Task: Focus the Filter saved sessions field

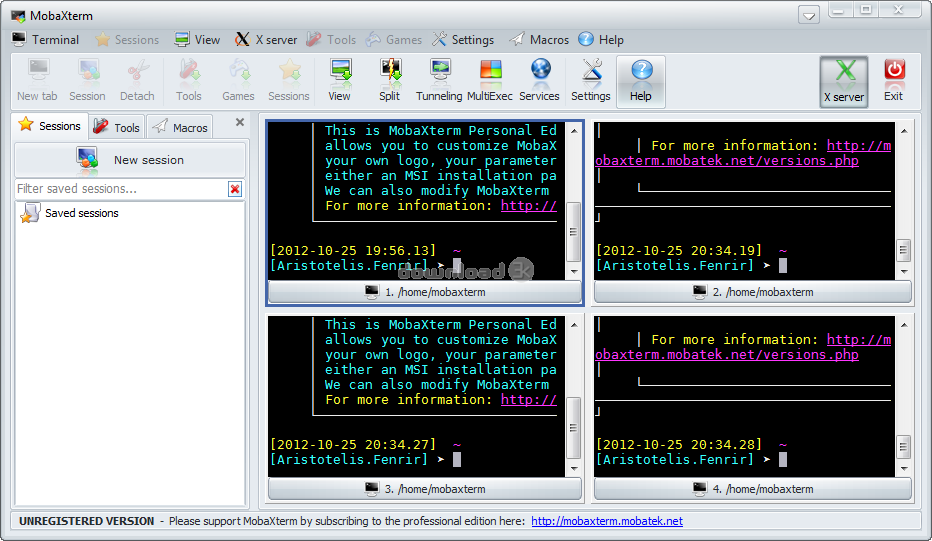Action: point(121,189)
